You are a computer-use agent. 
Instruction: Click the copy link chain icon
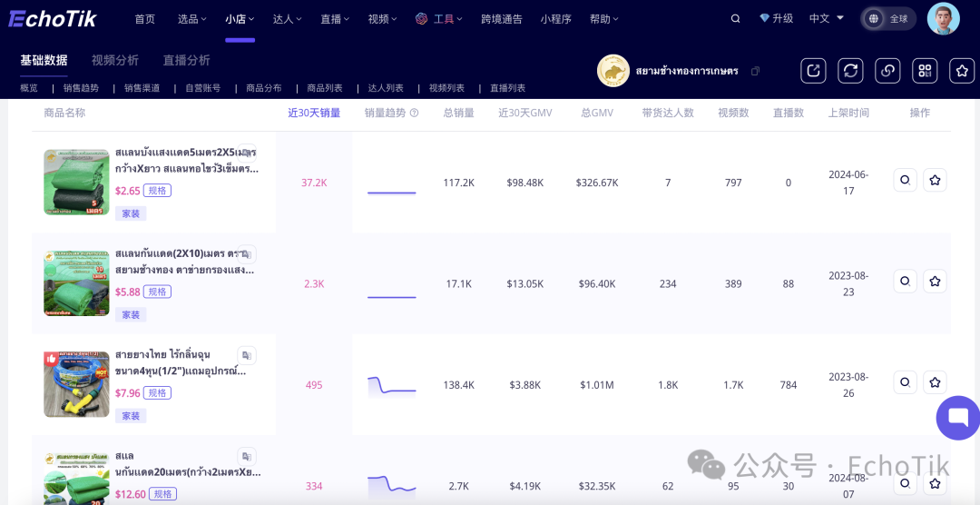click(887, 71)
